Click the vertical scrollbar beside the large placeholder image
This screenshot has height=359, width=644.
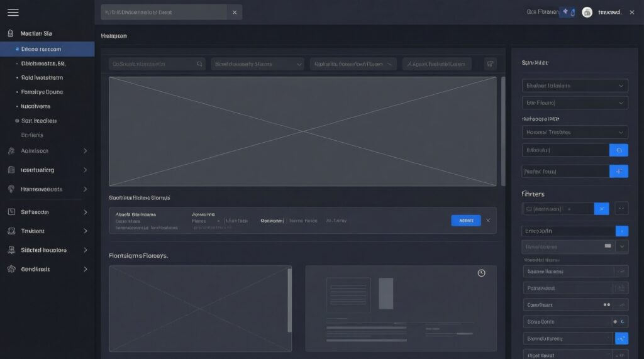click(x=502, y=131)
